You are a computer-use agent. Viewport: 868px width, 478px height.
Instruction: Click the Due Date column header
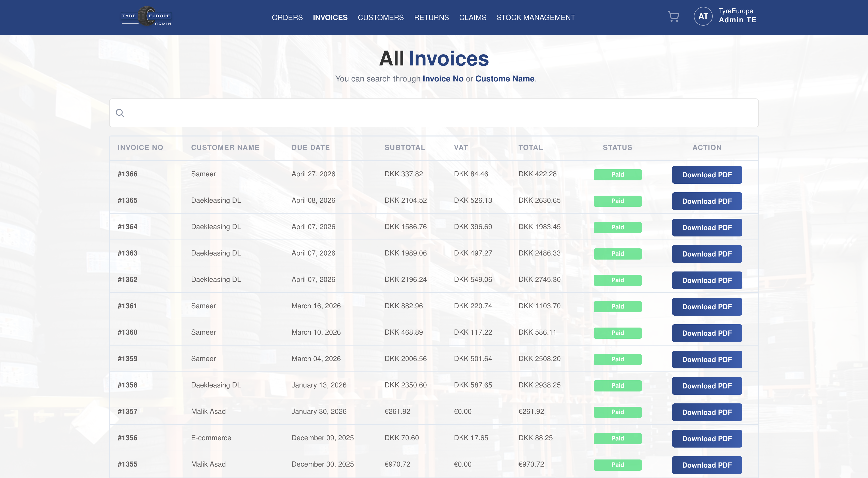[x=310, y=148]
